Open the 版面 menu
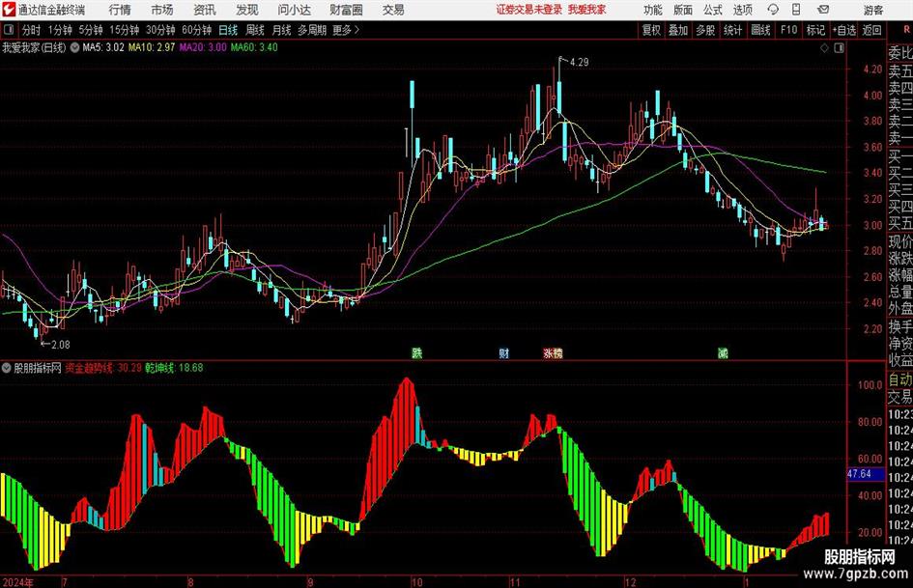This screenshot has height=588, width=913. (683, 10)
